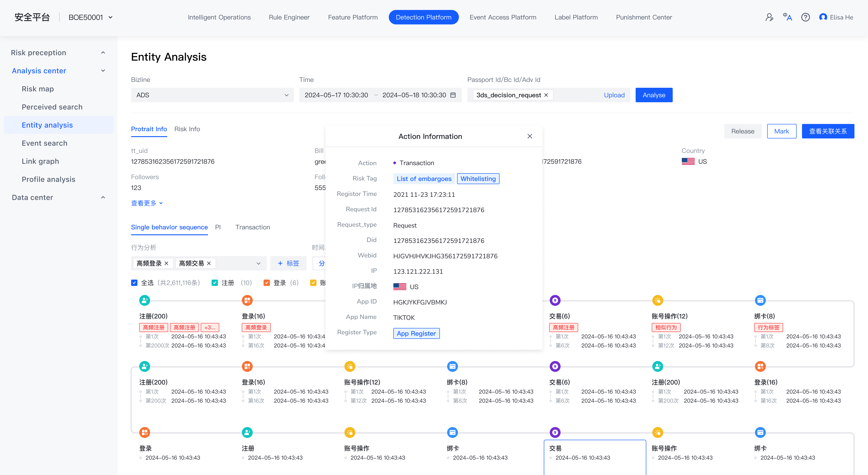Screen dimensions: 868x475
Task: Click the teal 注册(200) node icon in first row
Action: click(145, 300)
